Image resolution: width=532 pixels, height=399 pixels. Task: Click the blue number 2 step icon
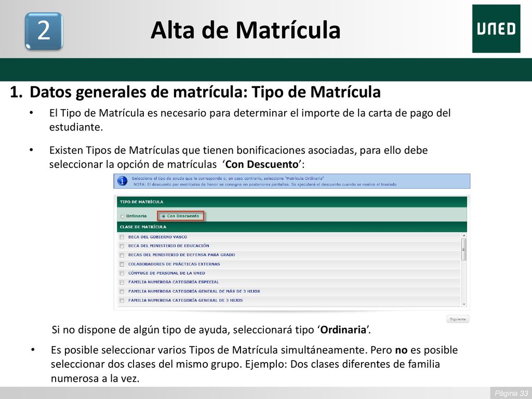point(44,31)
